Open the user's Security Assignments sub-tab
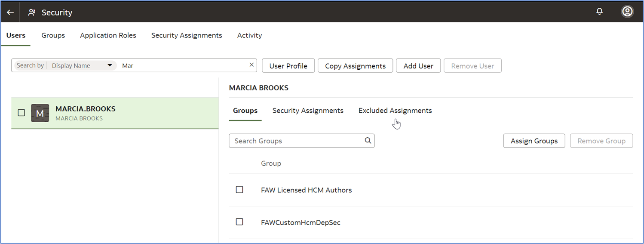 point(308,111)
